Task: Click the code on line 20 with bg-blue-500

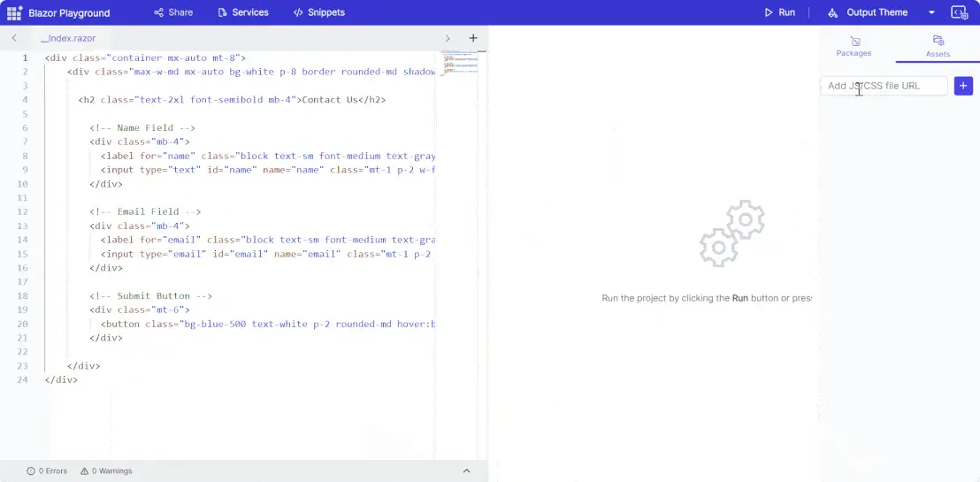Action: pyautogui.click(x=268, y=324)
